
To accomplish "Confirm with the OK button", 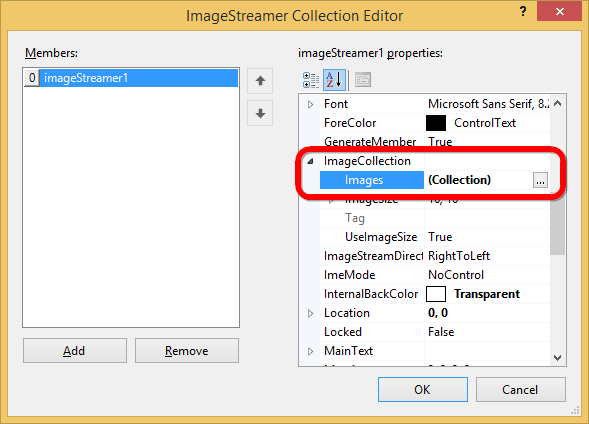I will (423, 390).
